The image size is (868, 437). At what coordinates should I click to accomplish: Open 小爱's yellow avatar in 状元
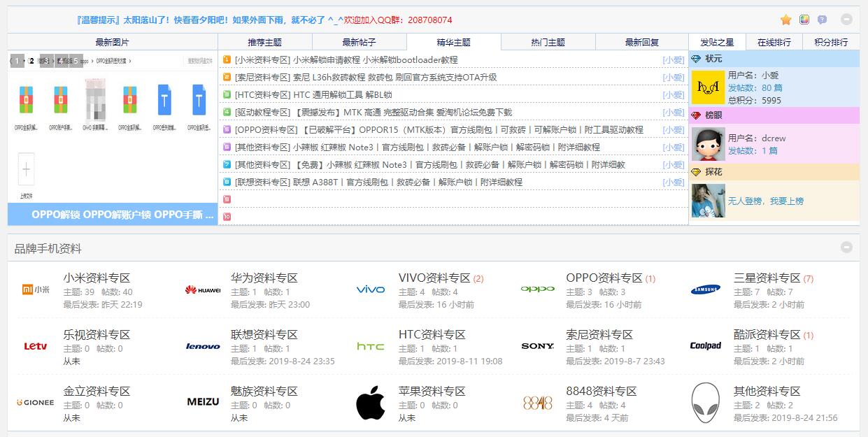[708, 87]
